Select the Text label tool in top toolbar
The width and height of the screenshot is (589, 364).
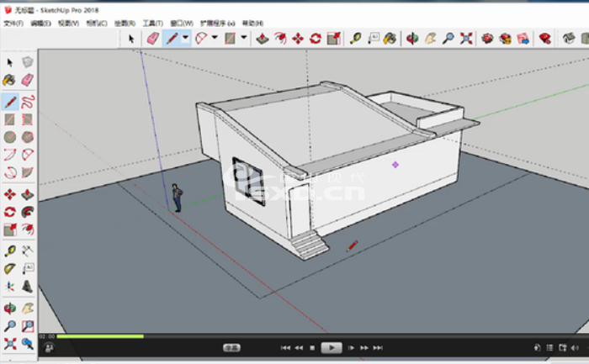373,39
